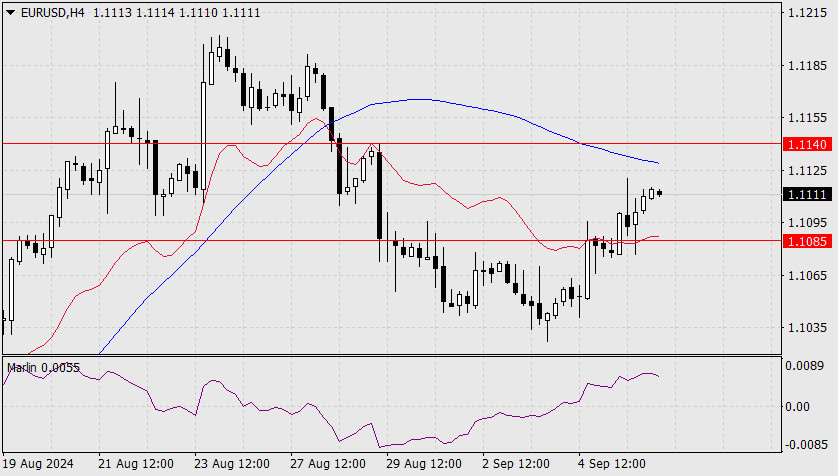Screen dimensions: 838x476
Task: Click the 1.1065 price scale value
Action: click(x=808, y=275)
